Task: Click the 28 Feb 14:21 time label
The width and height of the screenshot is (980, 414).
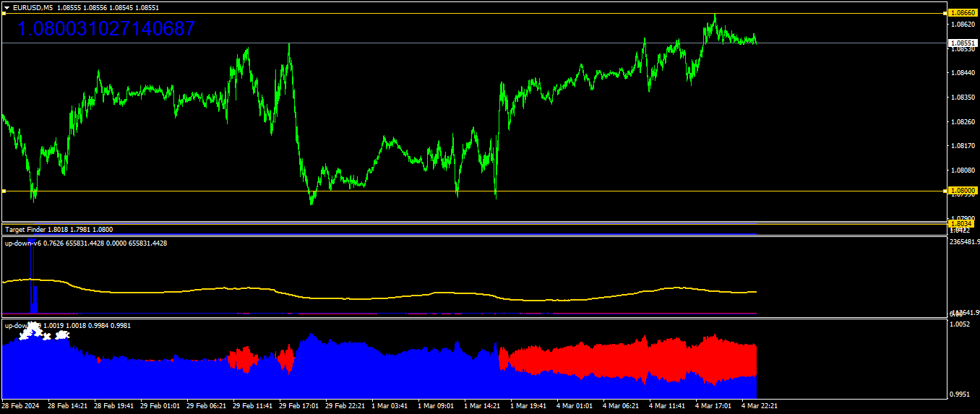Action: click(68, 407)
